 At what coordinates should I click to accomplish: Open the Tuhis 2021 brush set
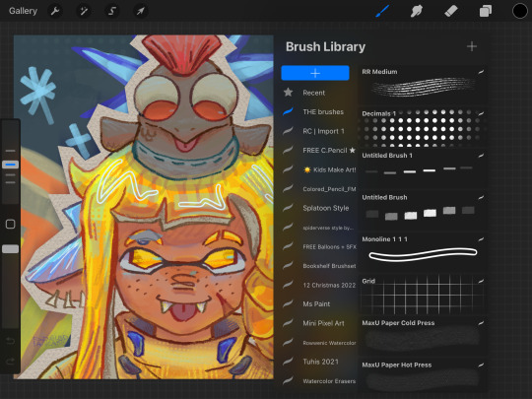click(x=319, y=362)
